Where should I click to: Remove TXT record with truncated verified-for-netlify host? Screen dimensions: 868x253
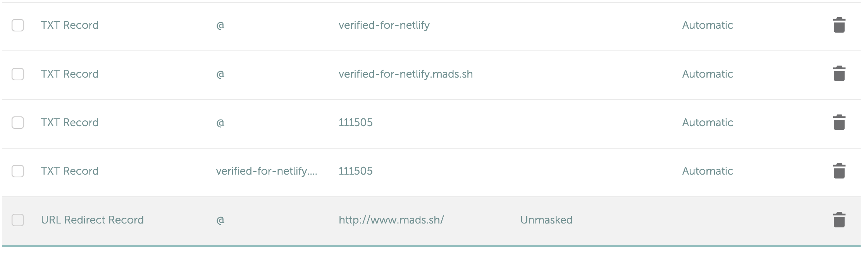point(839,171)
